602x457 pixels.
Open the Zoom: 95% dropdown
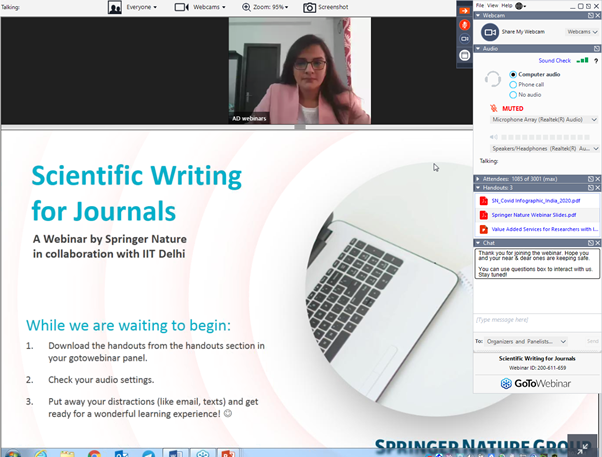(x=271, y=7)
